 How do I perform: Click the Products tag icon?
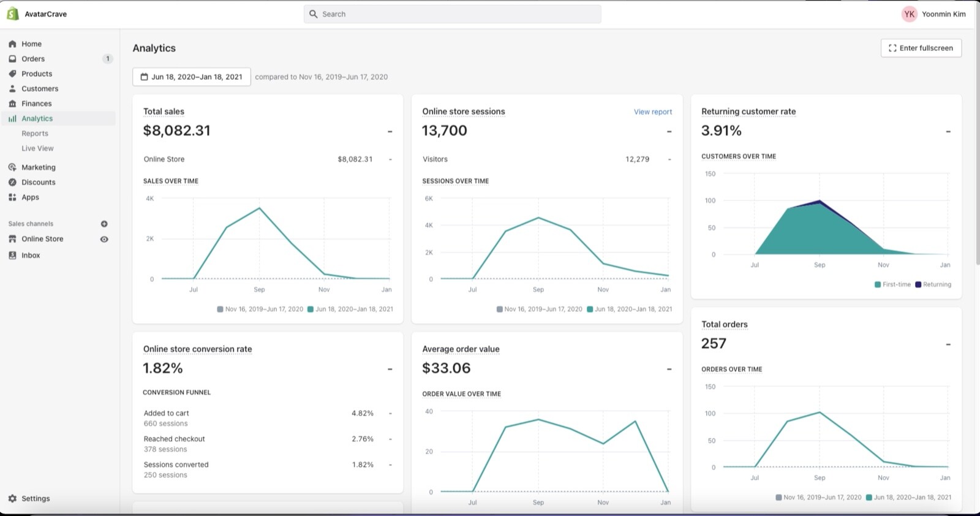click(12, 74)
